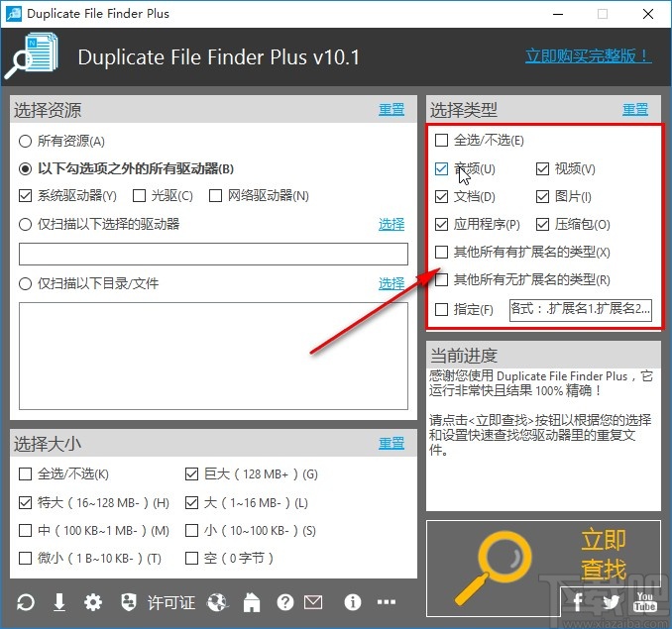Open settings gear icon

(93, 602)
